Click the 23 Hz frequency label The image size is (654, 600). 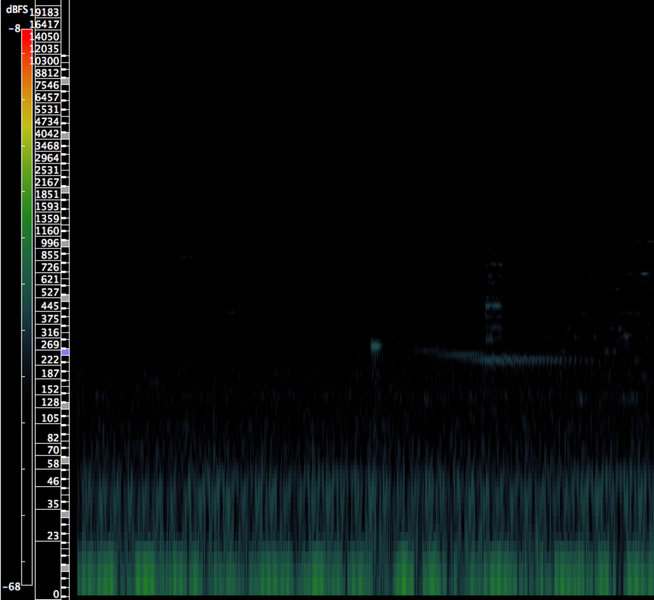point(53,536)
